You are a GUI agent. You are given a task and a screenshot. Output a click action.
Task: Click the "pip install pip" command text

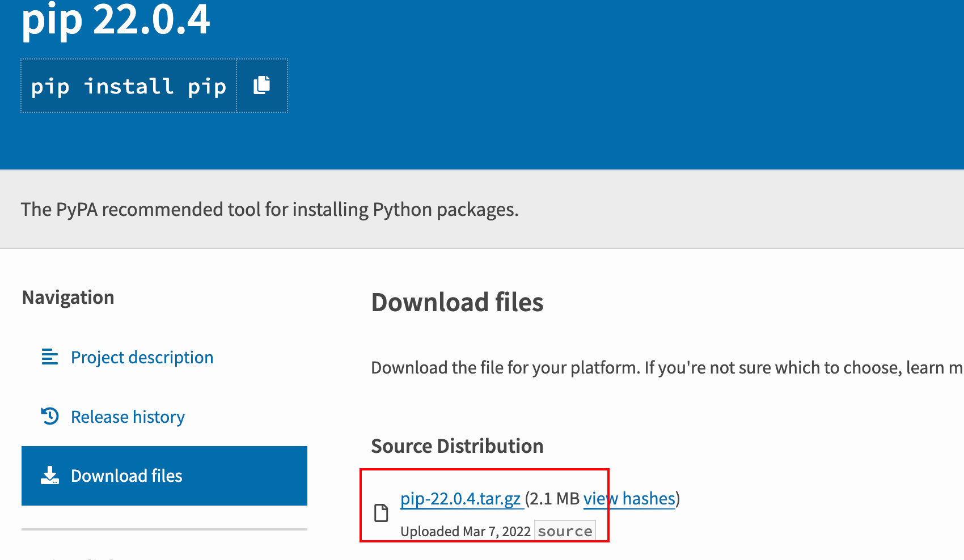pos(129,86)
